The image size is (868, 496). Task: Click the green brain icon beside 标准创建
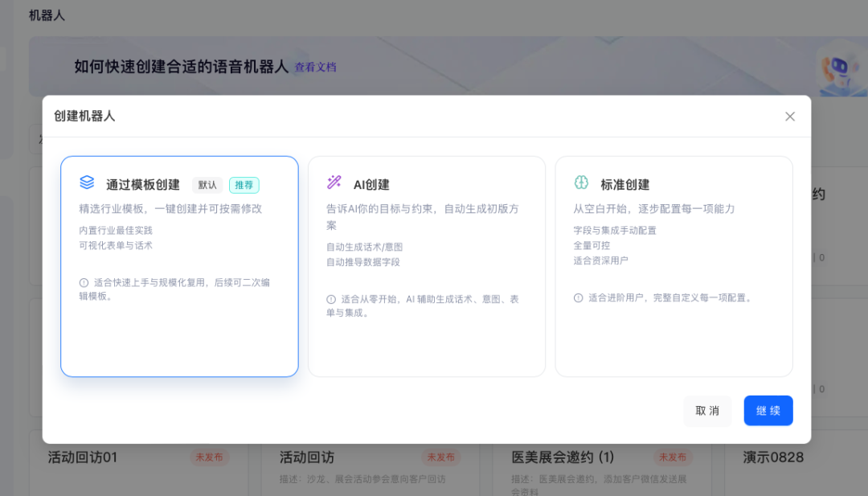580,183
